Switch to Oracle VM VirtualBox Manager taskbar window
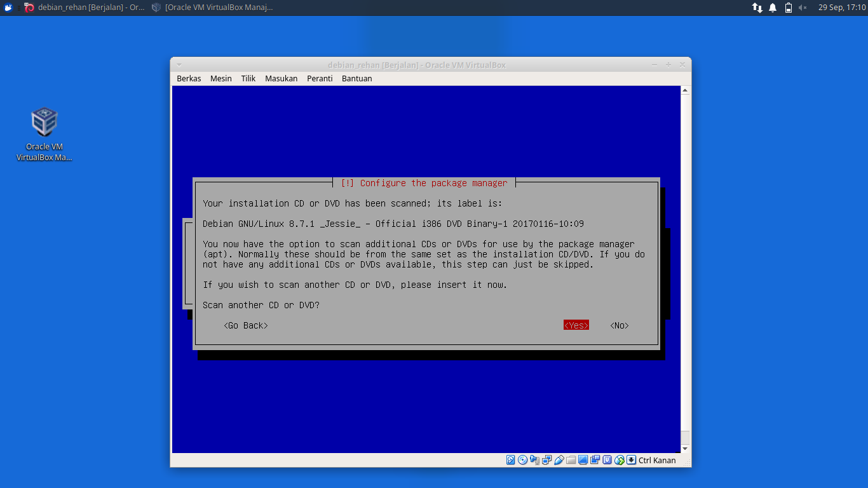 (x=212, y=8)
